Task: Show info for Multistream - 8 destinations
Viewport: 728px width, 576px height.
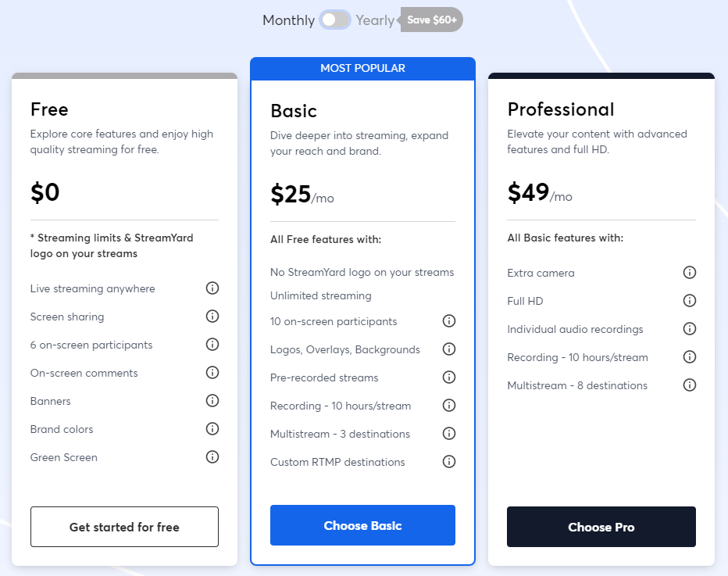Action: (x=689, y=385)
